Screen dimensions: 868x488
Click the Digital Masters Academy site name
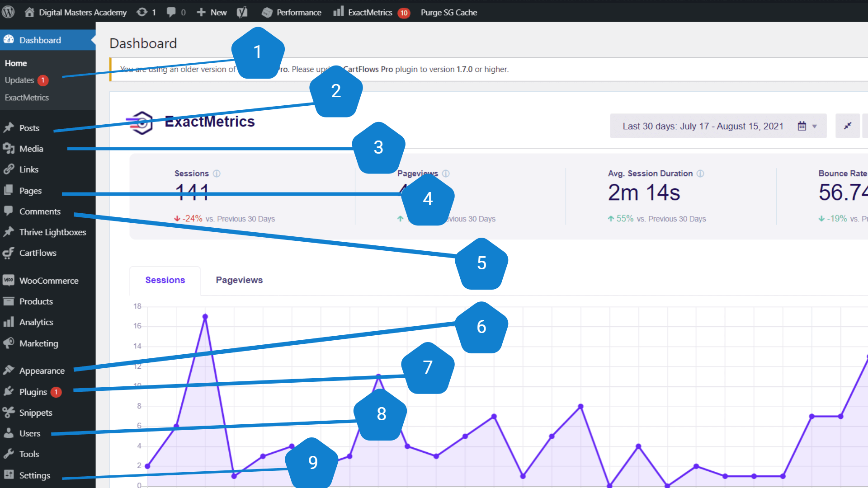pos(83,12)
